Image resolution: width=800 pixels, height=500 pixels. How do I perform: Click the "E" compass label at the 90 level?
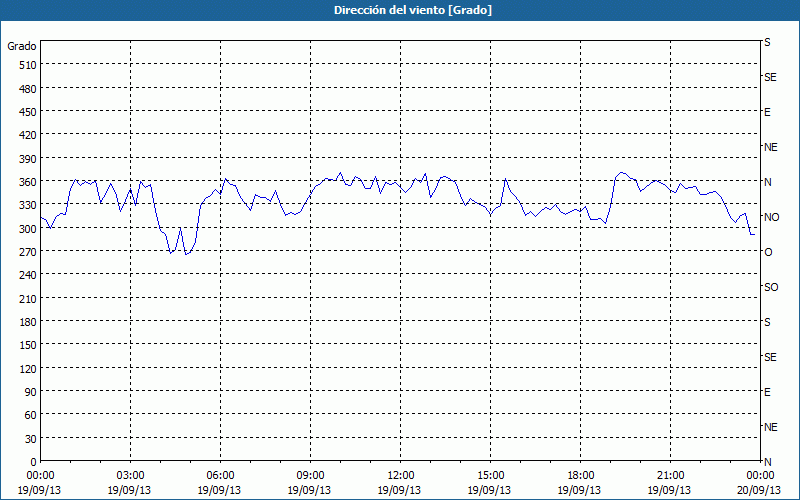[x=767, y=392]
